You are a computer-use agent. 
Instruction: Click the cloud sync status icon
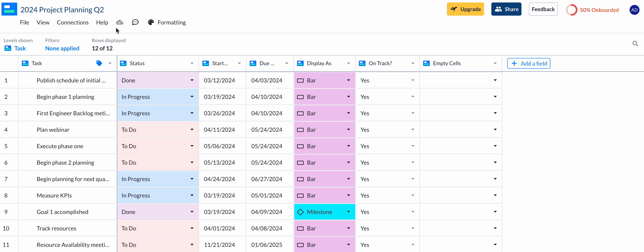tap(119, 22)
